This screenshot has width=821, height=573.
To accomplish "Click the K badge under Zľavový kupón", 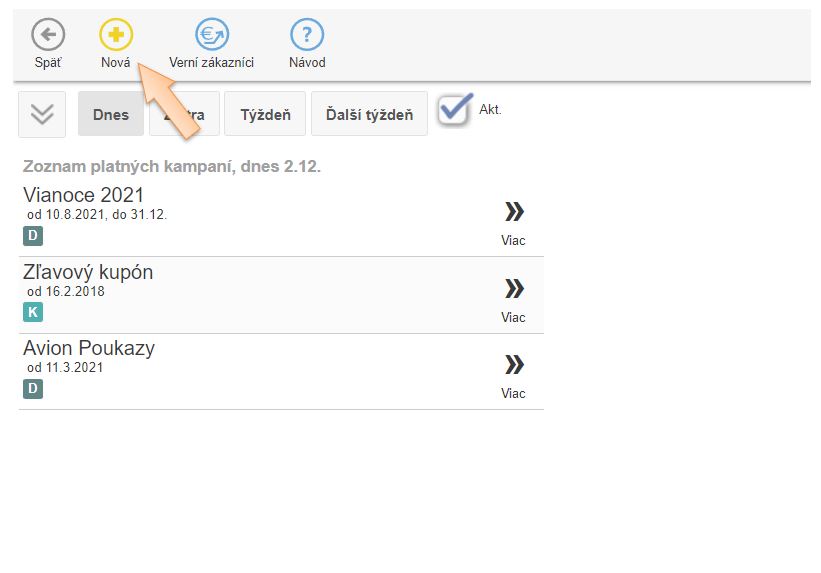I will 33,312.
